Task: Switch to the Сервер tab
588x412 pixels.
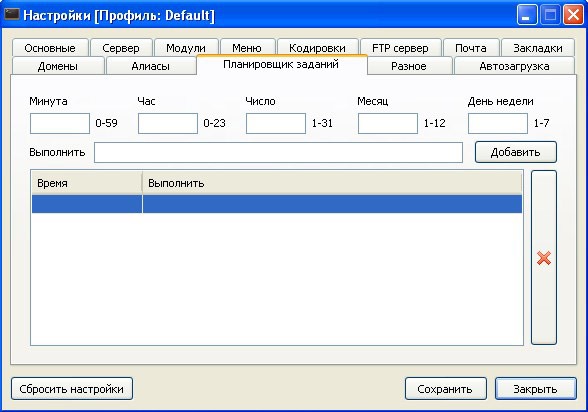Action: pyautogui.click(x=121, y=48)
